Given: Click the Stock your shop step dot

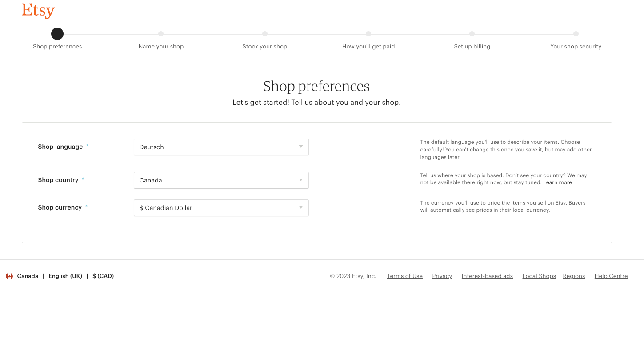Looking at the screenshot, I should (265, 34).
